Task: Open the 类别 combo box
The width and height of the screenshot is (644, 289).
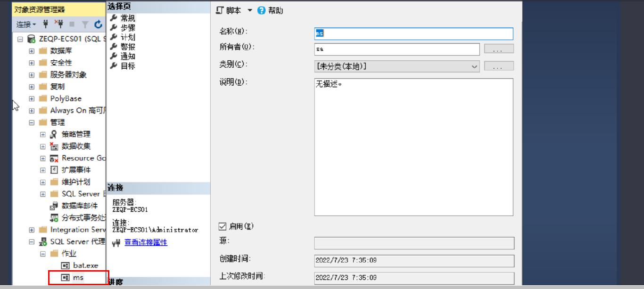Action: (x=397, y=66)
